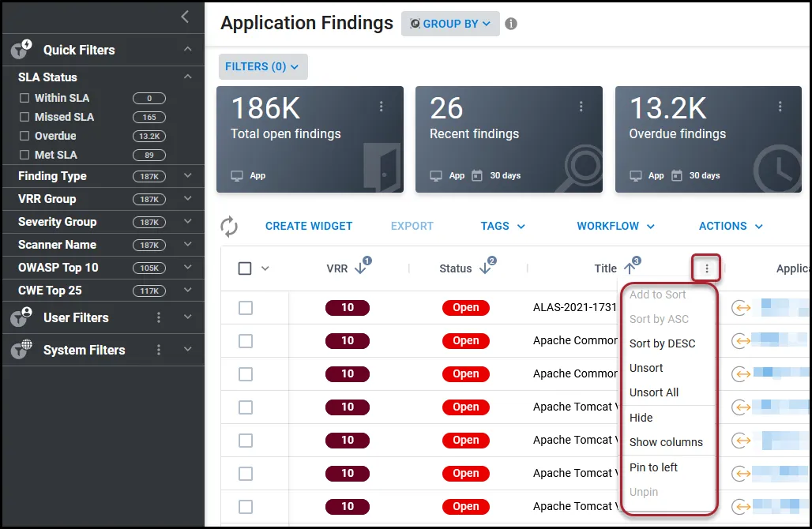The width and height of the screenshot is (812, 529).
Task: Click calendar icon on Recent findings card
Action: tap(477, 175)
